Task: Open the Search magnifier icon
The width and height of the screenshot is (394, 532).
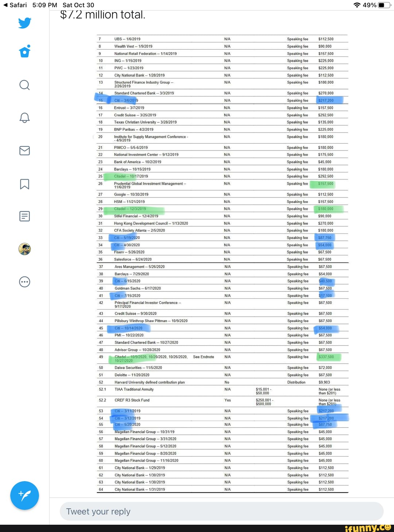Action: coord(24,85)
